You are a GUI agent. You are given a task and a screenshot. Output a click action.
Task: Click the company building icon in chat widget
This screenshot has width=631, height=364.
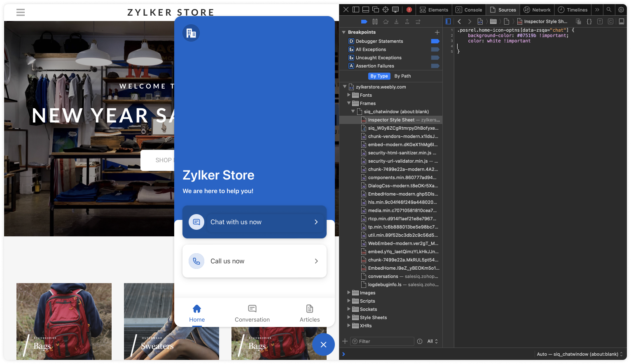[191, 33]
